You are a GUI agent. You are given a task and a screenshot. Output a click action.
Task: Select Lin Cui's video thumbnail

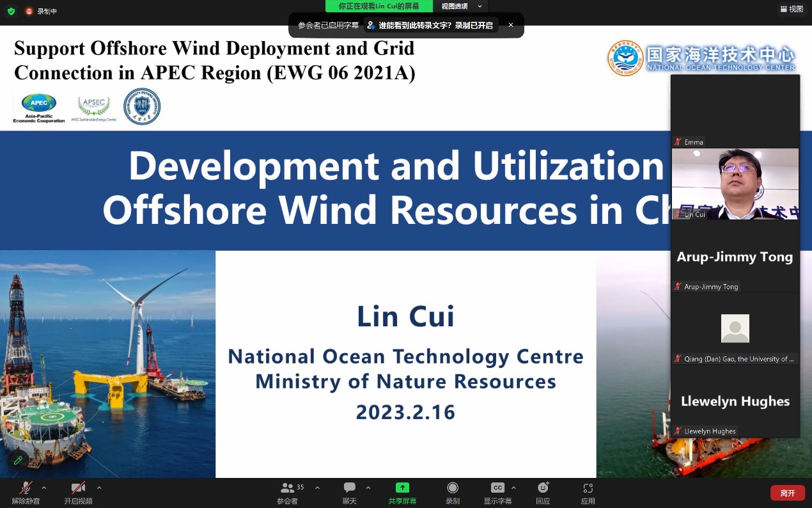[x=735, y=184]
